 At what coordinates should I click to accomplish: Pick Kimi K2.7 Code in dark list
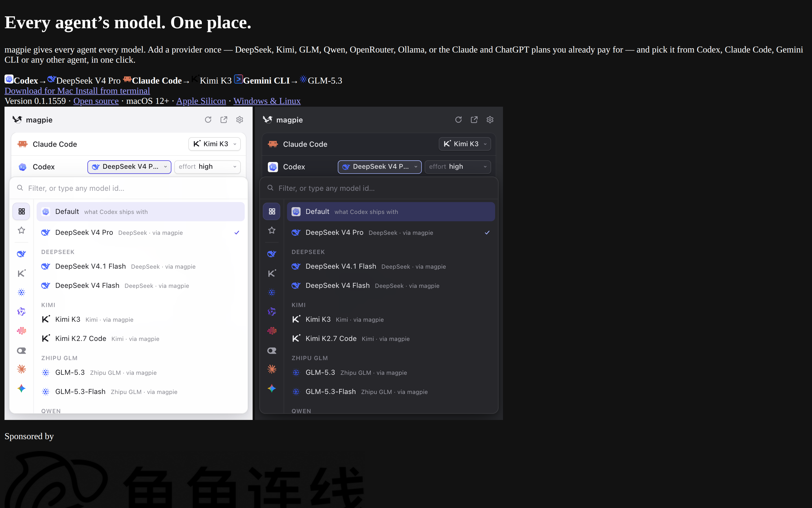pyautogui.click(x=391, y=339)
